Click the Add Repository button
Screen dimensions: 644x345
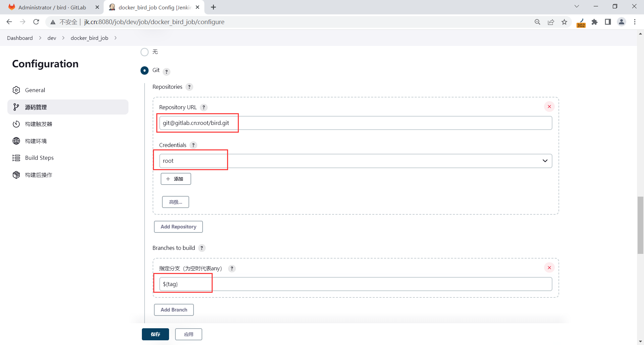[178, 227]
